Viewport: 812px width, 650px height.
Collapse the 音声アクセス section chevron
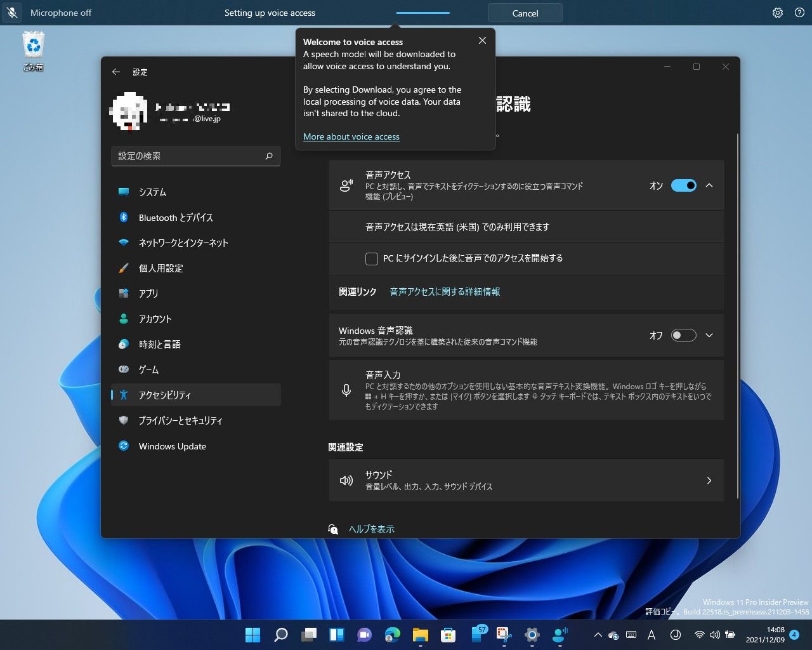(709, 185)
